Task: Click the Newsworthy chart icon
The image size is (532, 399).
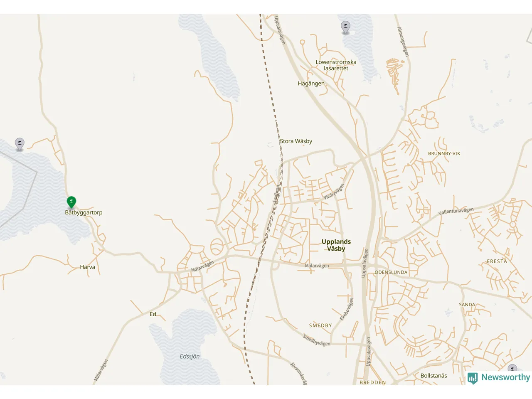Action: click(473, 378)
